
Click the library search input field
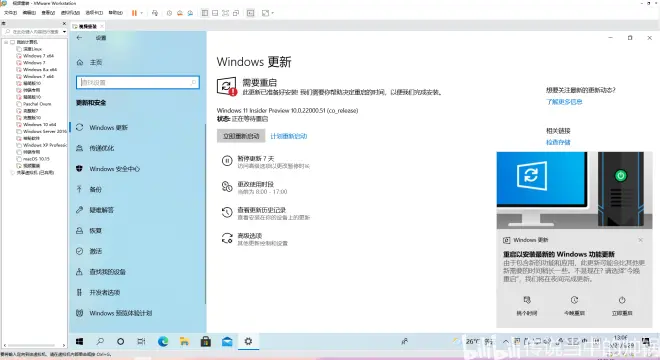[x=32, y=32]
